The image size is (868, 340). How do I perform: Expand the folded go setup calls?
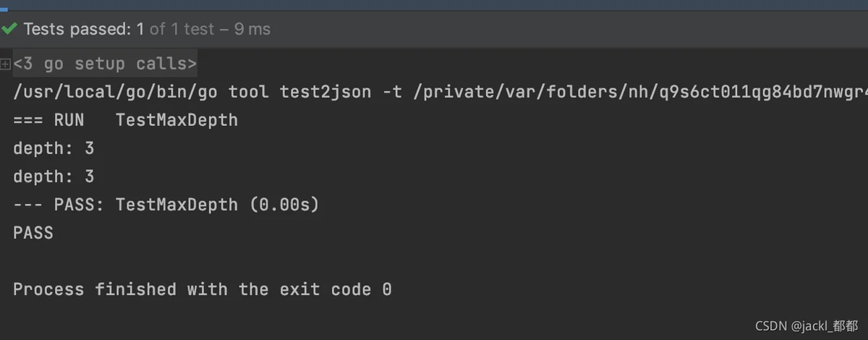(5, 64)
